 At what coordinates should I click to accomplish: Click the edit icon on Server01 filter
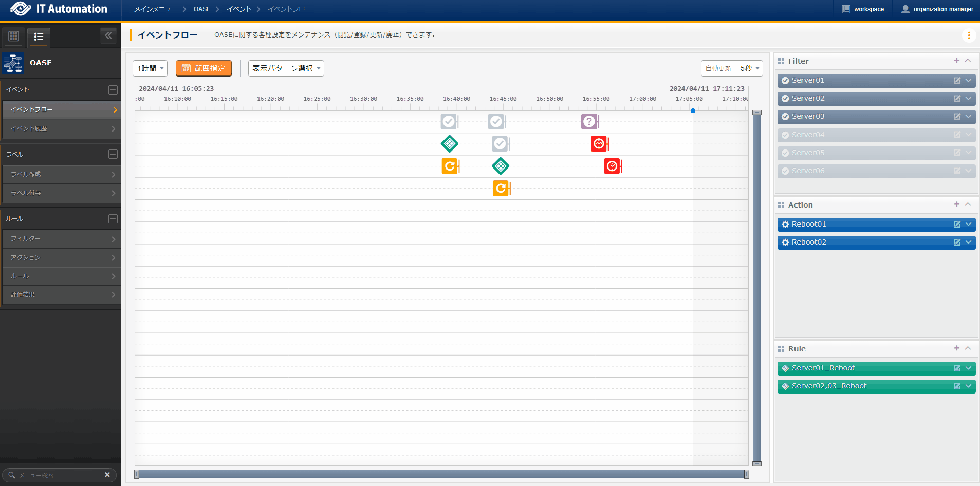(957, 81)
